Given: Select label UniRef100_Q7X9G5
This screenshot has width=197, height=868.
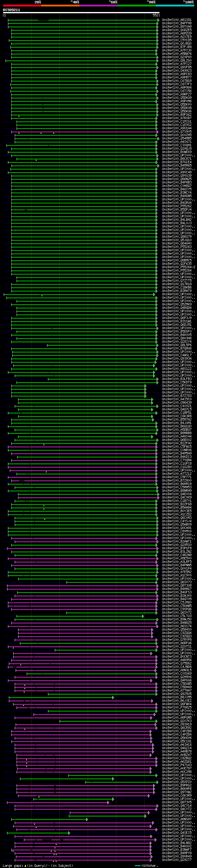Looking at the screenshot, I should click(176, 132).
